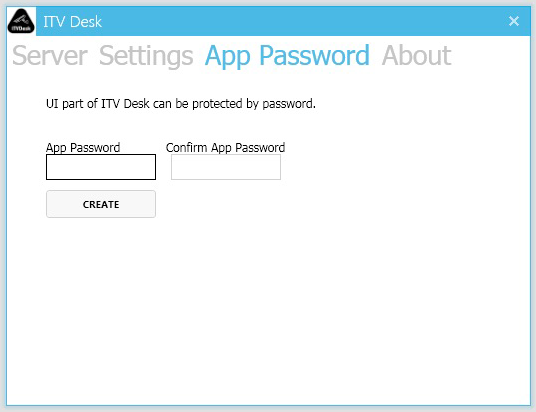Click the 'UI part of ITV Desk' description text

pyautogui.click(x=181, y=104)
